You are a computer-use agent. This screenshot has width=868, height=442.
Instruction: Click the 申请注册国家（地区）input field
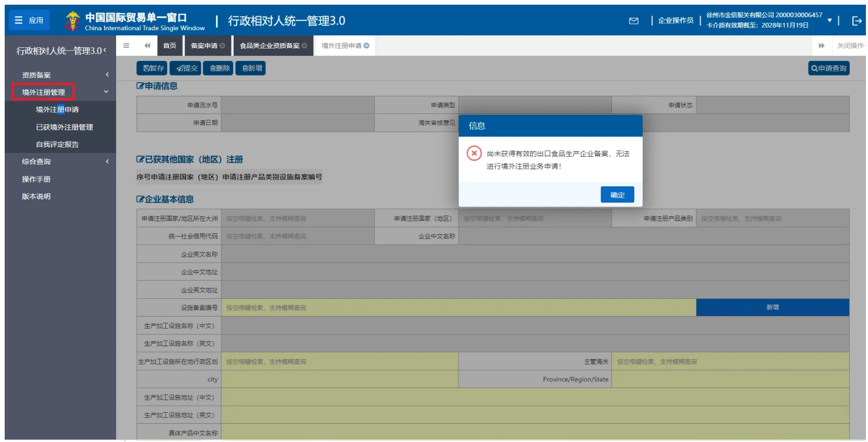[535, 219]
